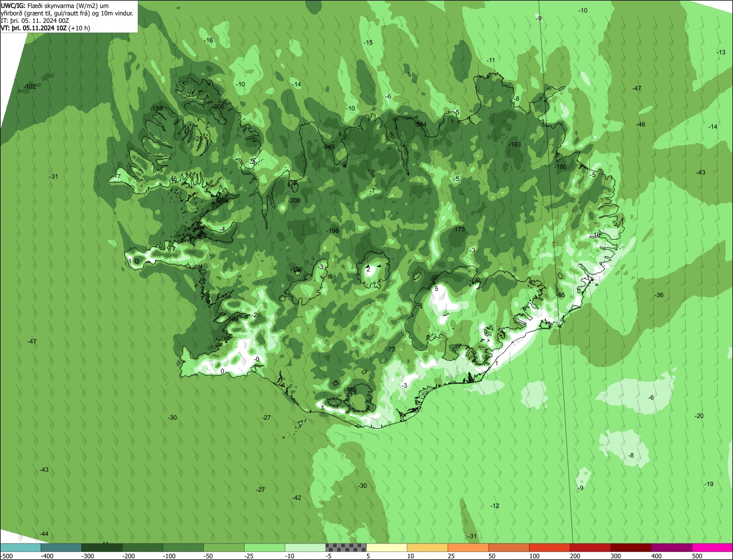The width and height of the screenshot is (733, 560).
Task: Select the checkered legend swatch for -5 to 5
Action: tap(345, 547)
